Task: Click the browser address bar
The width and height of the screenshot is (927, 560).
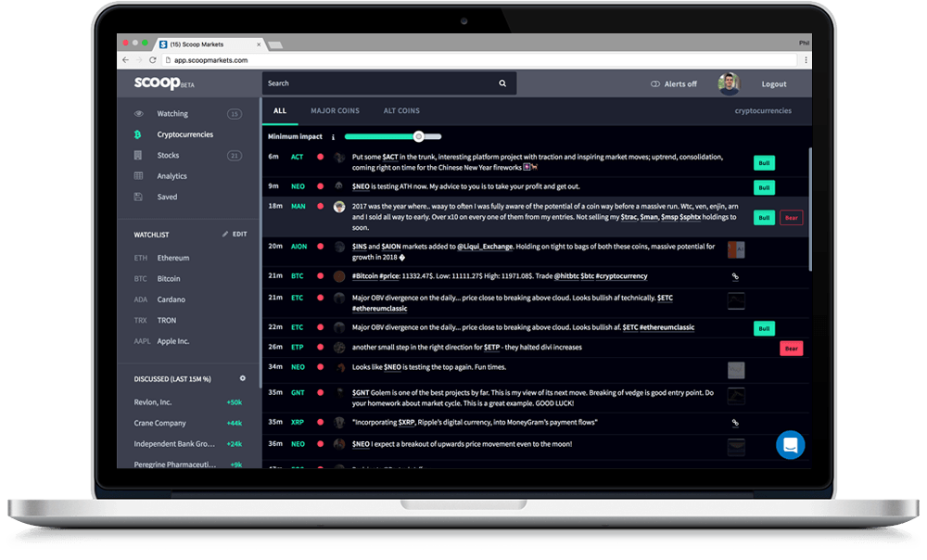Action: click(479, 59)
